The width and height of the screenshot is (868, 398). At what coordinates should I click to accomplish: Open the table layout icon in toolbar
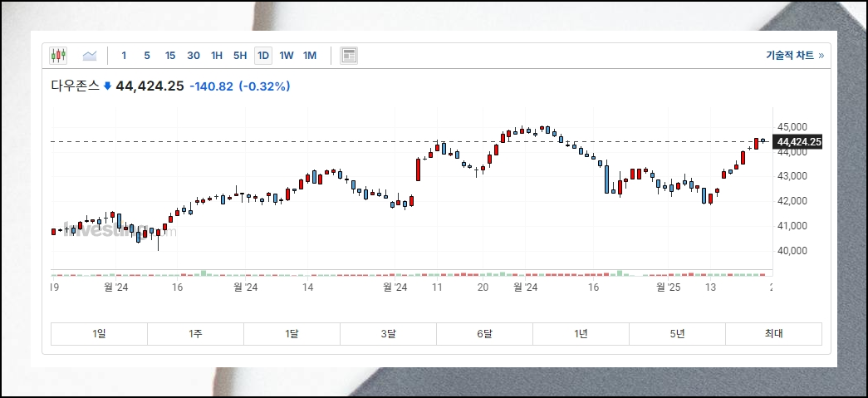tap(349, 56)
